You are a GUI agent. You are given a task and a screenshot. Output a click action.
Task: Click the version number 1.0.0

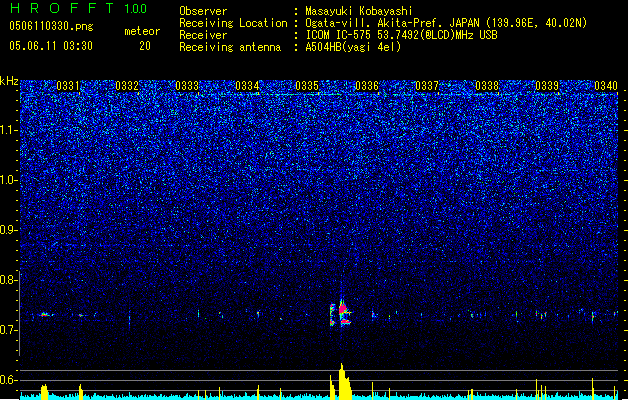(x=136, y=9)
